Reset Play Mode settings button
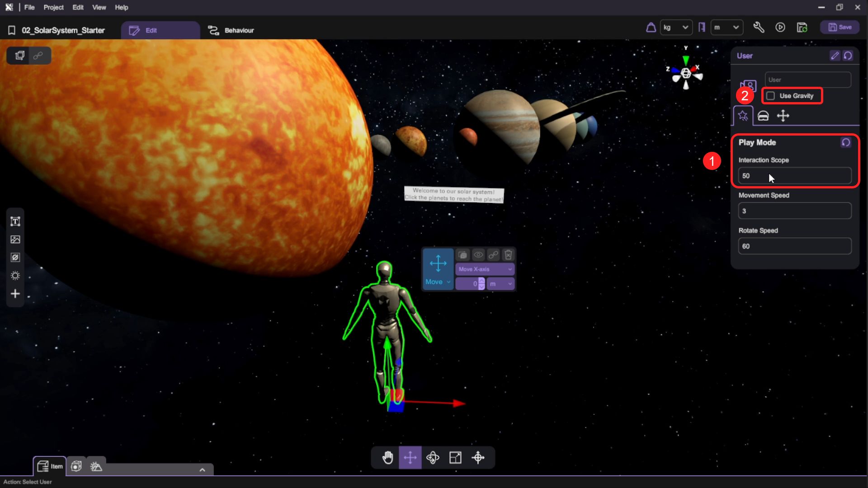Viewport: 868px width, 488px height. tap(845, 142)
